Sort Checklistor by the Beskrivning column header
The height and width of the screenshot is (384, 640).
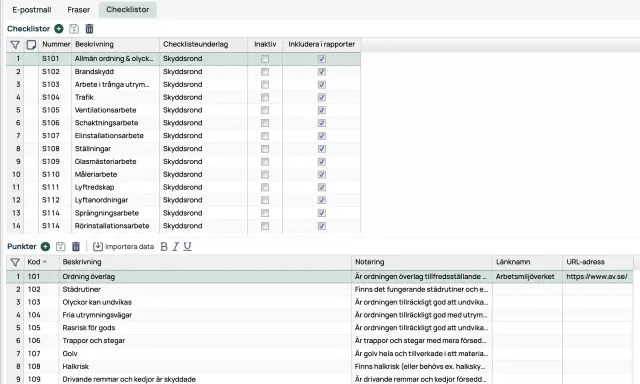tap(116, 44)
